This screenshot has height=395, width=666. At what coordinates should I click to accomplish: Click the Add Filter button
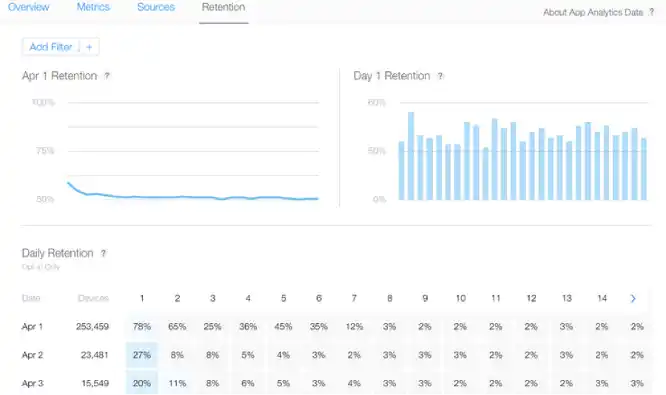click(61, 47)
